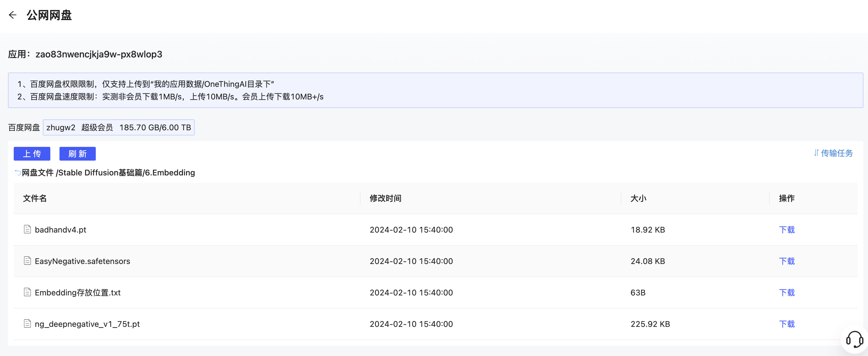This screenshot has width=868, height=356.
Task: Select the badhandv4.pt file name
Action: click(x=61, y=230)
